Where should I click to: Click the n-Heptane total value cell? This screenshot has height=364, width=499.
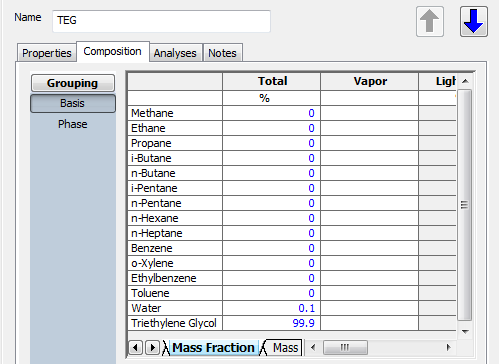pyautogui.click(x=272, y=233)
